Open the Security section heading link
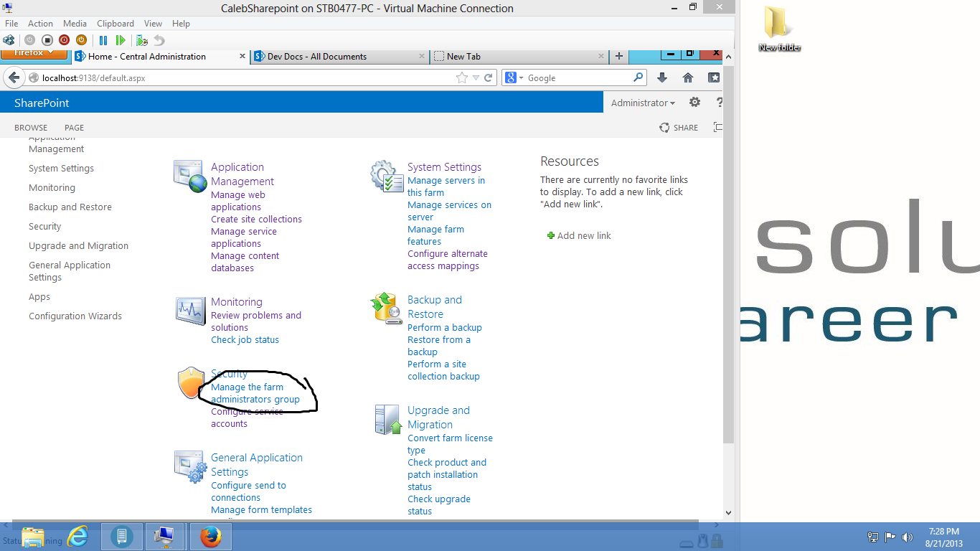 coord(229,374)
